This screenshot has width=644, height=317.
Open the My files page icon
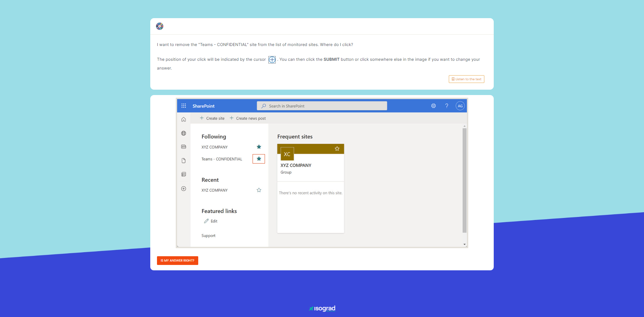pos(183,161)
